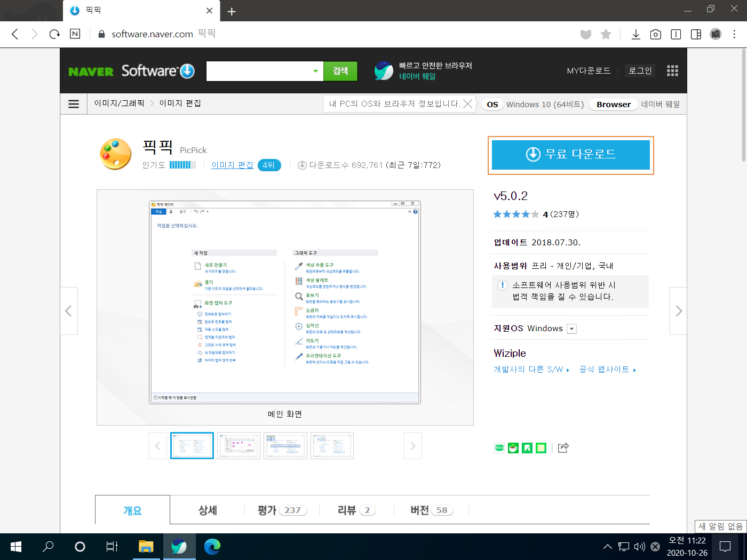Click the star rating bar
Viewport: 747px width, 560px height.
click(516, 214)
